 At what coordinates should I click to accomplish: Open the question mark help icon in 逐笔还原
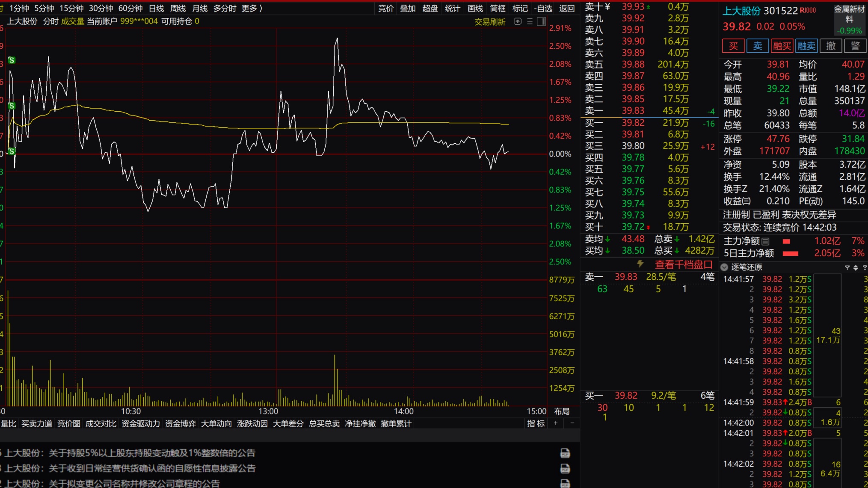pyautogui.click(x=865, y=267)
